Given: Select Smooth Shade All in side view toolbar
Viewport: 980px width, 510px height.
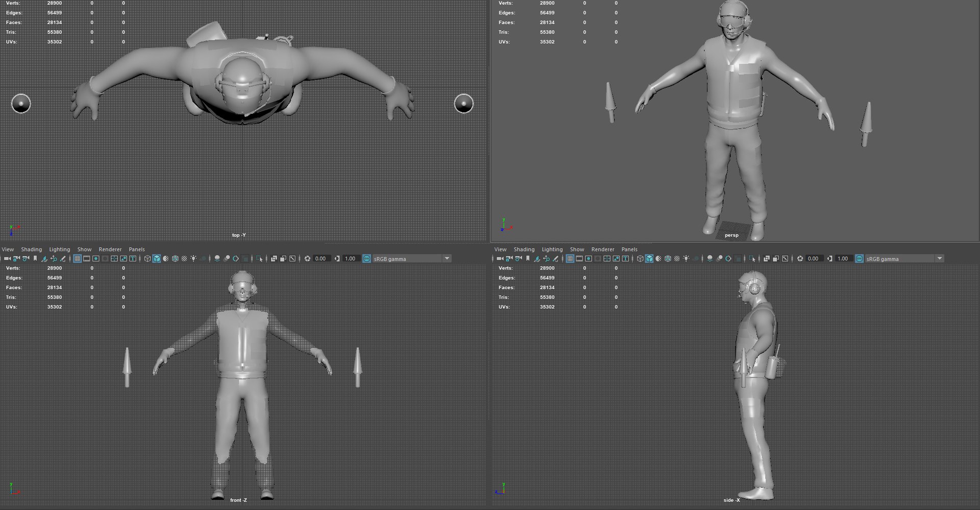Looking at the screenshot, I should (x=649, y=259).
